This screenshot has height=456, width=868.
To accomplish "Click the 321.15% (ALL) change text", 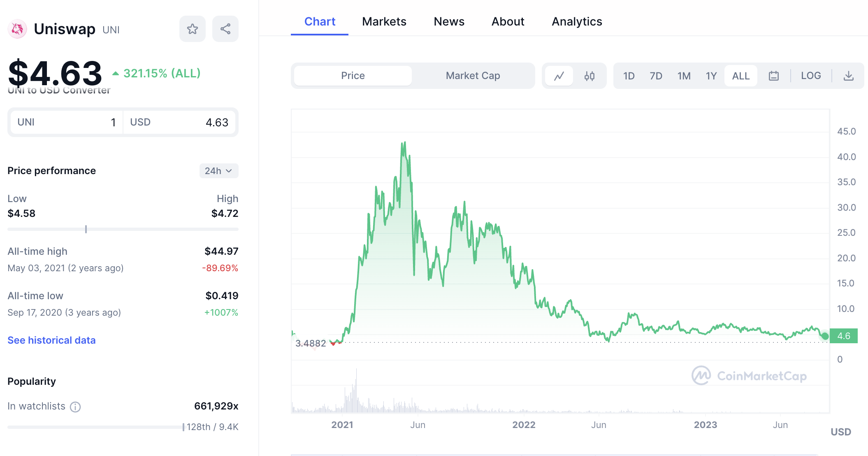I will point(162,73).
